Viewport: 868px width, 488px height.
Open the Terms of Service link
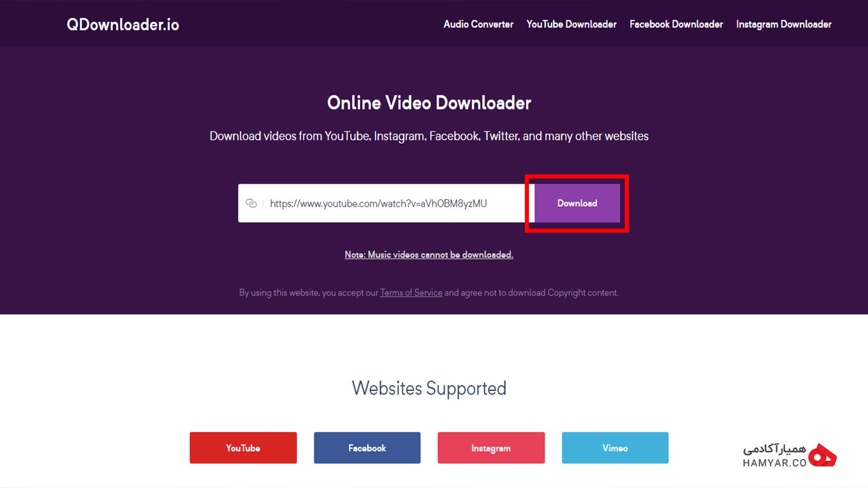tap(411, 293)
